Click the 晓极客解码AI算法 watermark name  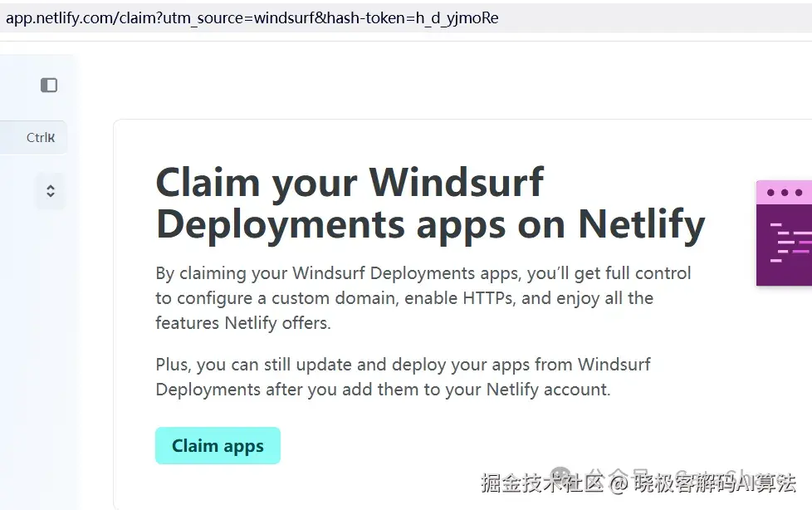point(716,483)
